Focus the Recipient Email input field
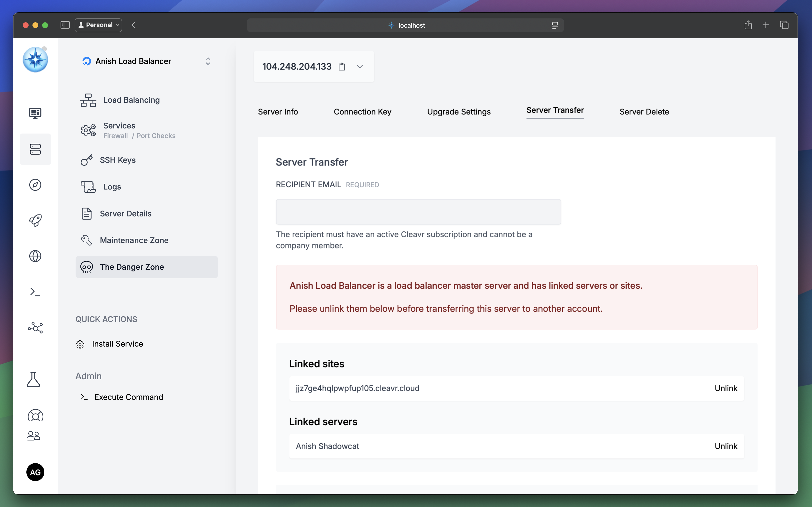Image resolution: width=812 pixels, height=507 pixels. 418,212
